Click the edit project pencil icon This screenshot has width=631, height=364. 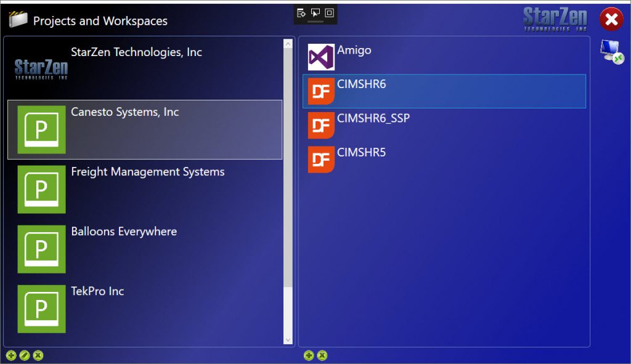pos(25,355)
